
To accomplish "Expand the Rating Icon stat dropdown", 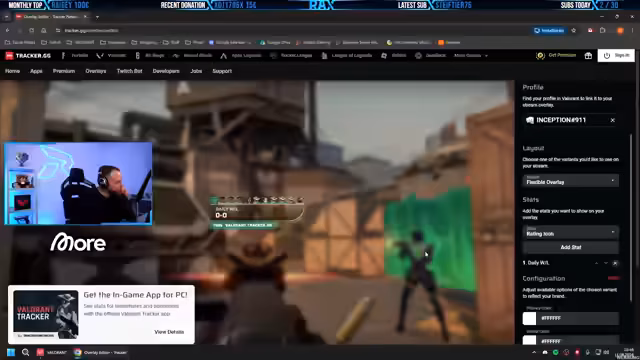I will (x=571, y=232).
